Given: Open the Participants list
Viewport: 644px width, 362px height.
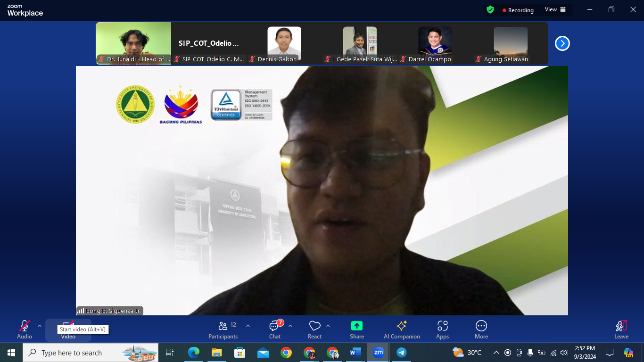Looking at the screenshot, I should click(223, 329).
